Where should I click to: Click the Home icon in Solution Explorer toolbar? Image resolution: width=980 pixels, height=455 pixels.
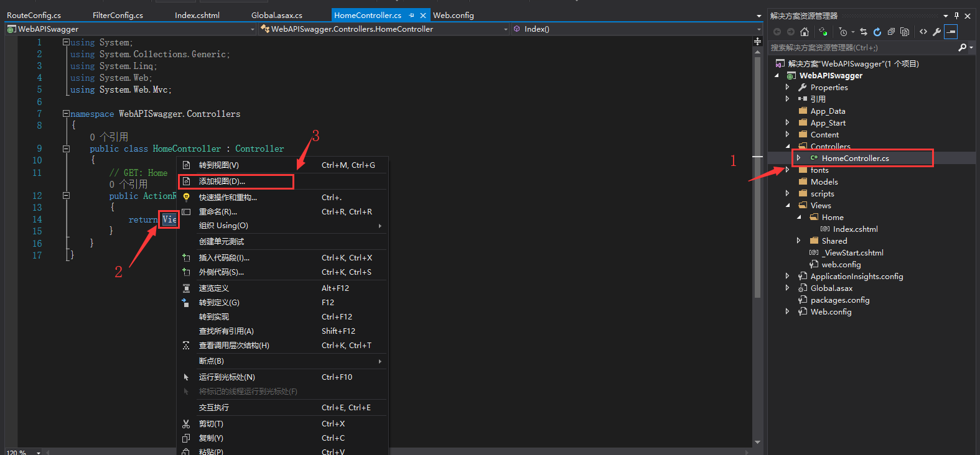point(804,32)
